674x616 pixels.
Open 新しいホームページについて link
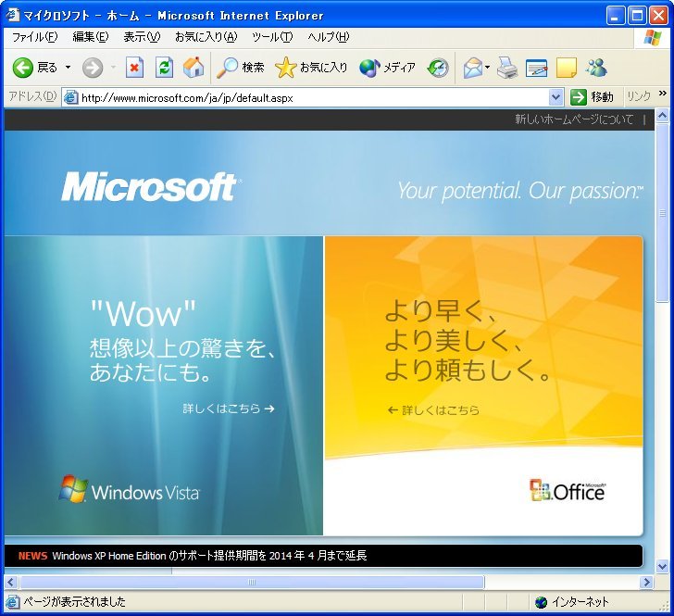[x=574, y=119]
